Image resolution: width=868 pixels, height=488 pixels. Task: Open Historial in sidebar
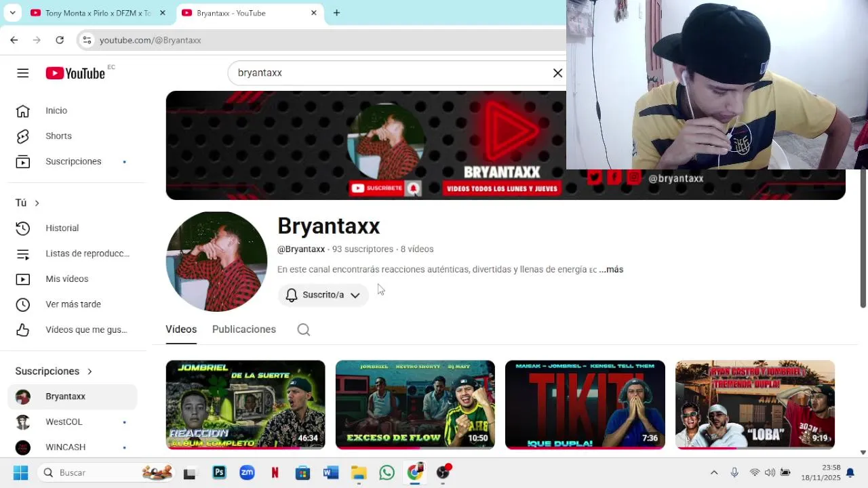[x=73, y=228]
